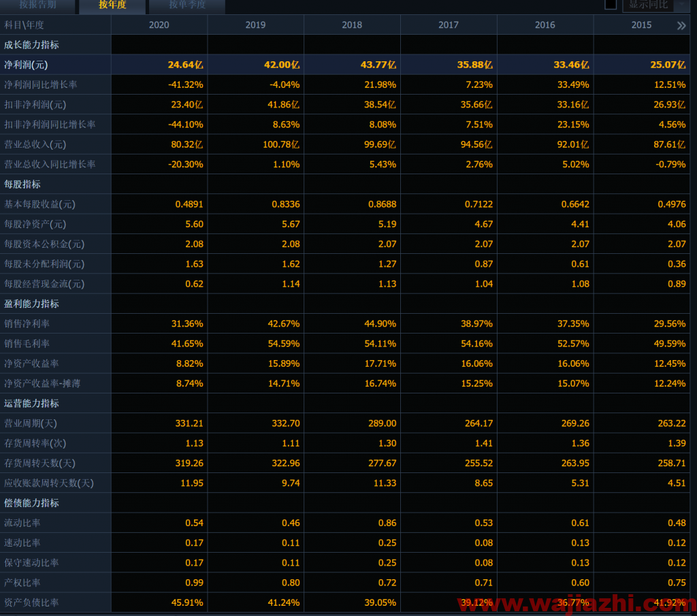This screenshot has width=697, height=616.
Task: Select the 销售毛利率 row label
Action: tap(27, 344)
